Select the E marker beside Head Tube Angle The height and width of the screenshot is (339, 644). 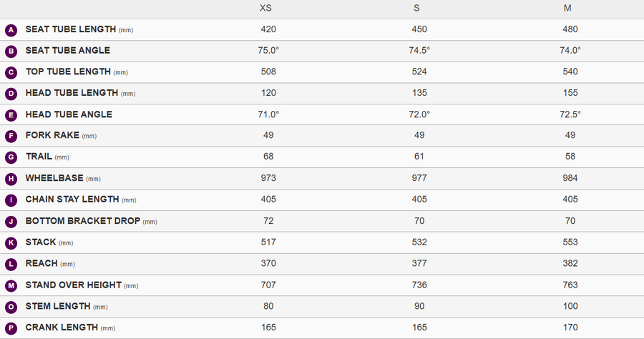[11, 115]
